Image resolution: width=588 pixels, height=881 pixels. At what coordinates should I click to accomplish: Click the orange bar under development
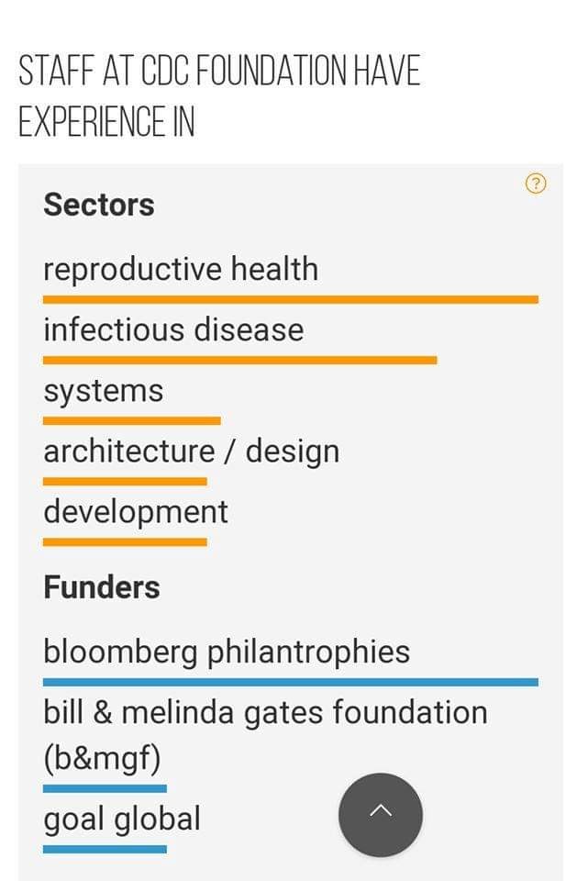click(126, 542)
